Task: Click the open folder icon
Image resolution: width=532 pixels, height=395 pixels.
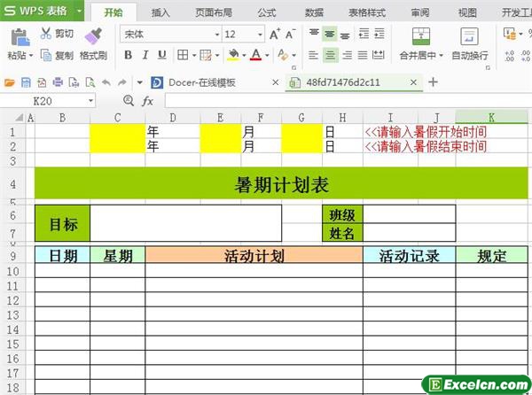Action: point(10,82)
